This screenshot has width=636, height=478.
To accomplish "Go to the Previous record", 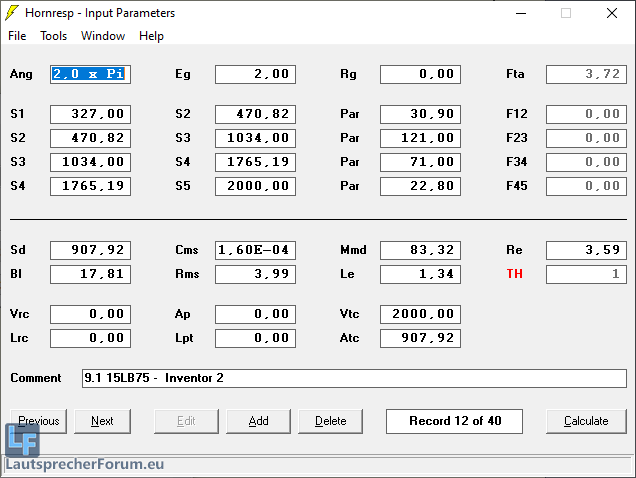I will (39, 421).
